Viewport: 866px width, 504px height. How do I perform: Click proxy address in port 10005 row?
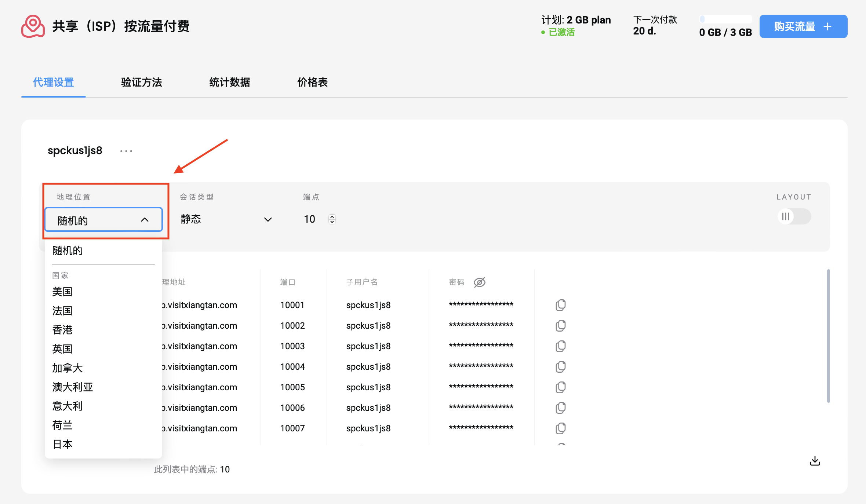(x=200, y=387)
